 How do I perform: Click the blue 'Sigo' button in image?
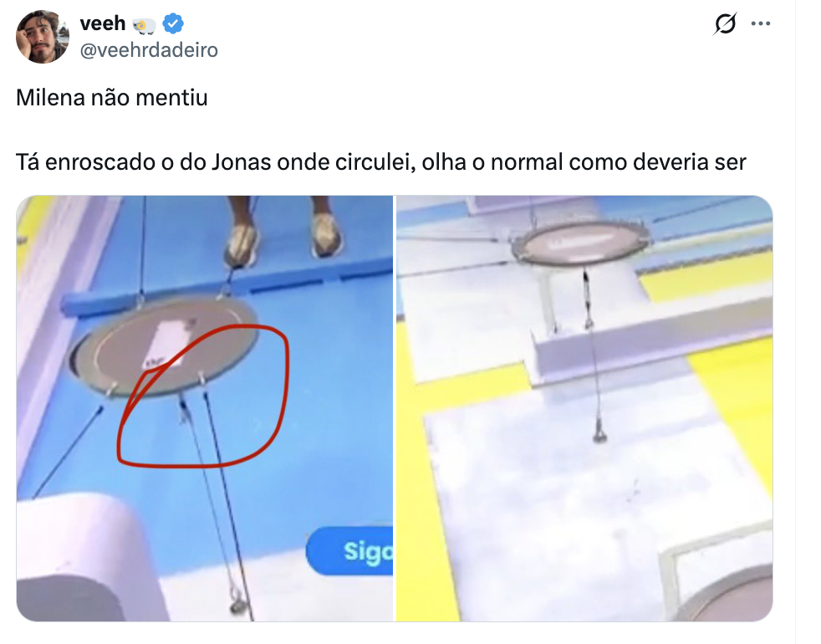(x=349, y=550)
